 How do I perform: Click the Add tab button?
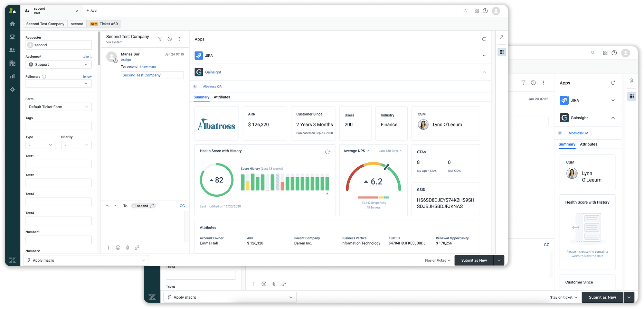click(x=92, y=11)
